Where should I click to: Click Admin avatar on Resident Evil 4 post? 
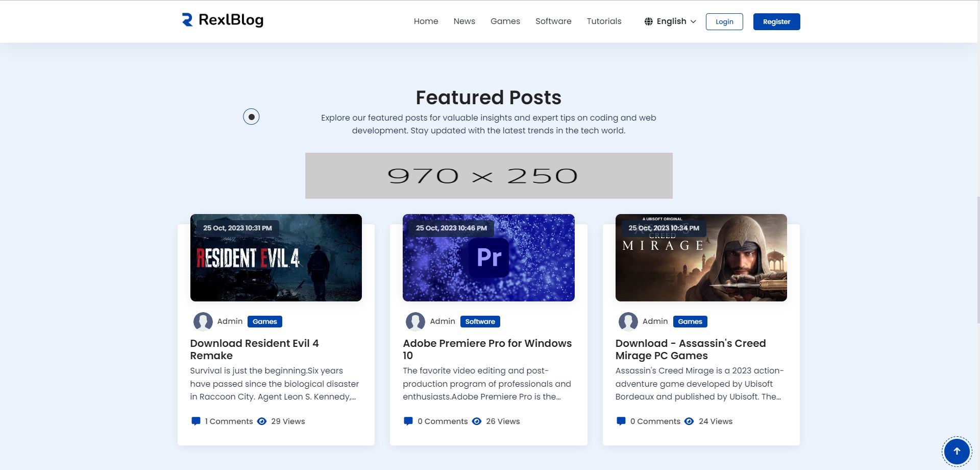tap(203, 321)
